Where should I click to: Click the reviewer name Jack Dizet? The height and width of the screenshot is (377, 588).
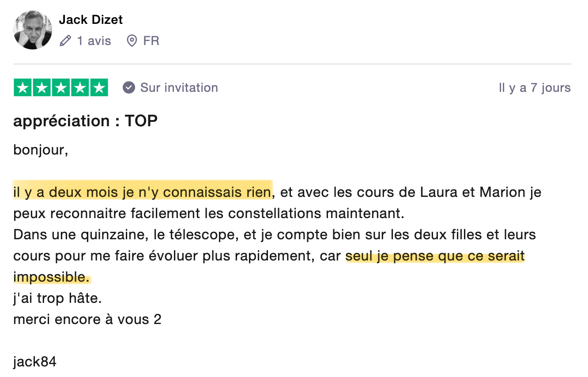click(x=90, y=20)
